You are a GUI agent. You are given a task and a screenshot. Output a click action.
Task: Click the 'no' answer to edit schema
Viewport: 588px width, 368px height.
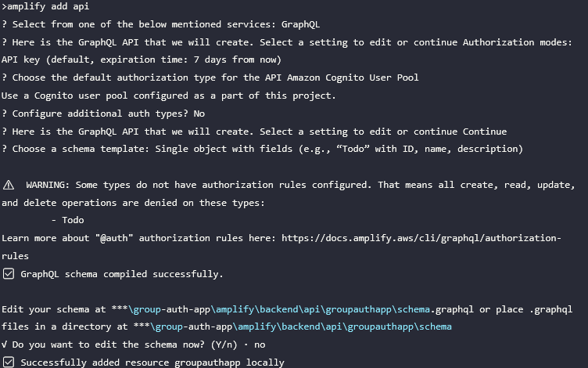(x=260, y=345)
